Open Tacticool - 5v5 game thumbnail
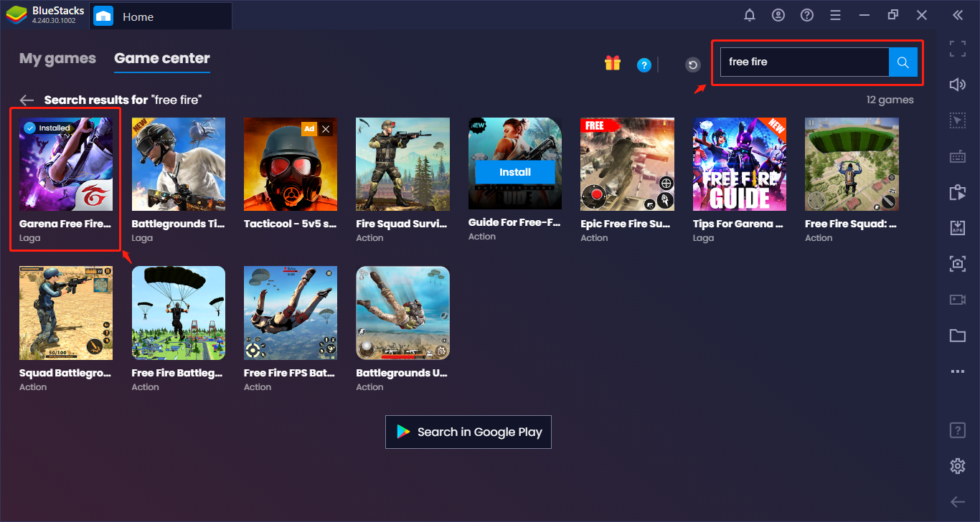980x522 pixels. (x=291, y=163)
